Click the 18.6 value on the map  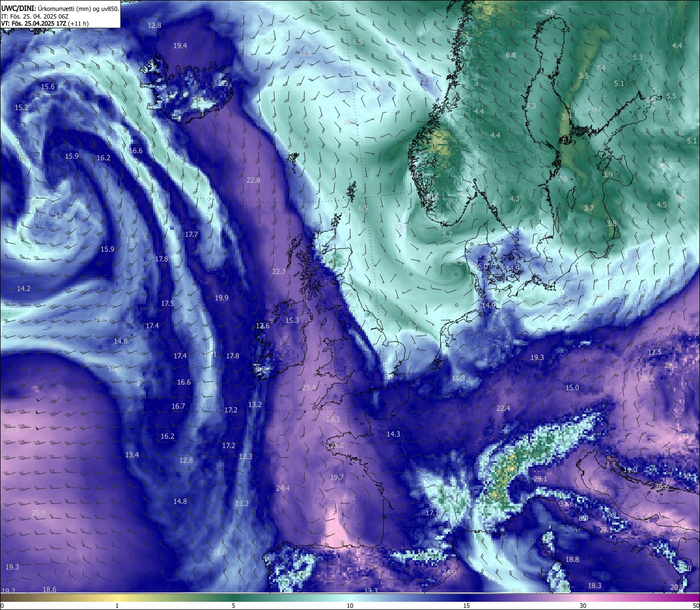49,590
